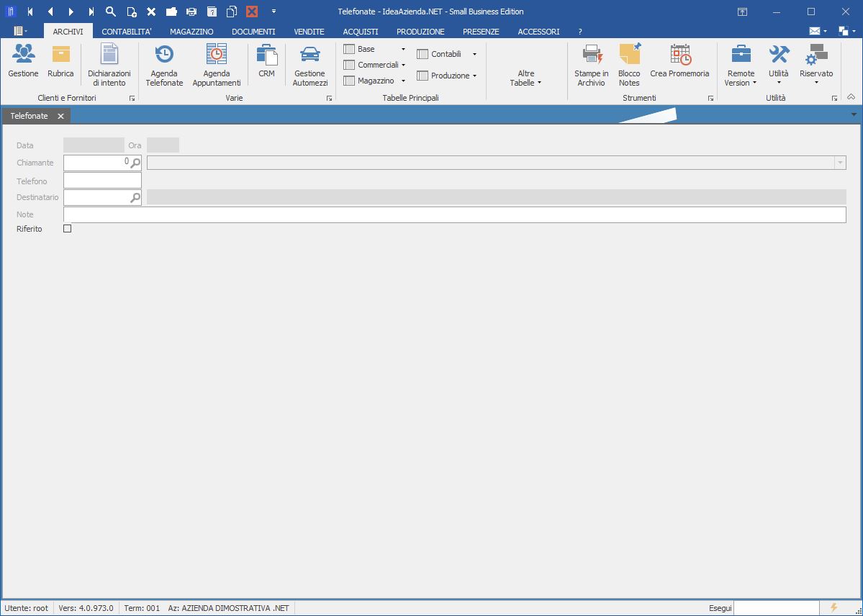Image resolution: width=863 pixels, height=616 pixels.
Task: Open mail envelope dropdown
Action: pos(818,32)
